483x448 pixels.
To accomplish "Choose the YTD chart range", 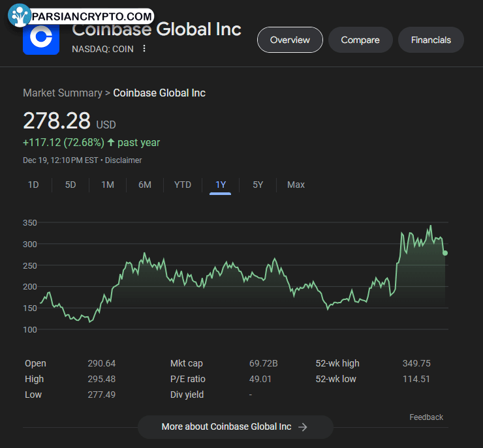I will (183, 185).
